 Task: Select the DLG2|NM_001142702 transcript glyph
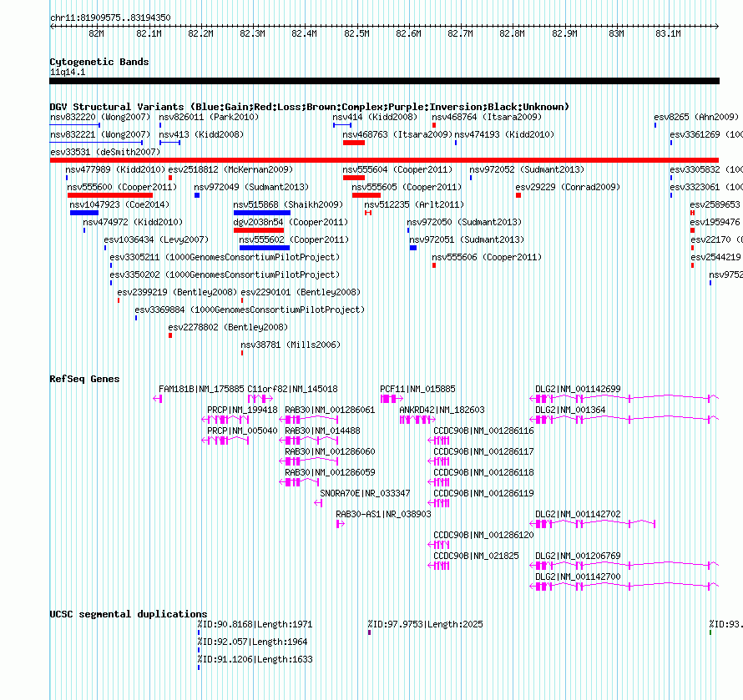point(593,524)
